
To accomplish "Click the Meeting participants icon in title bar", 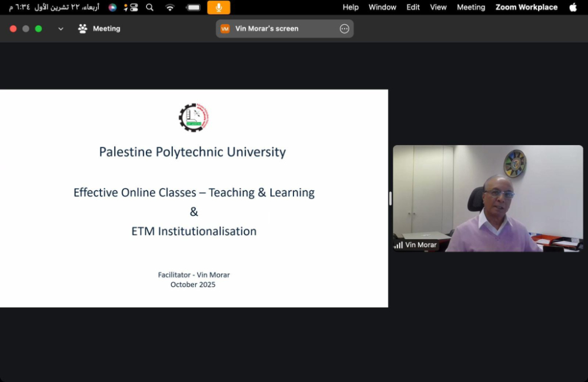I will [83, 29].
